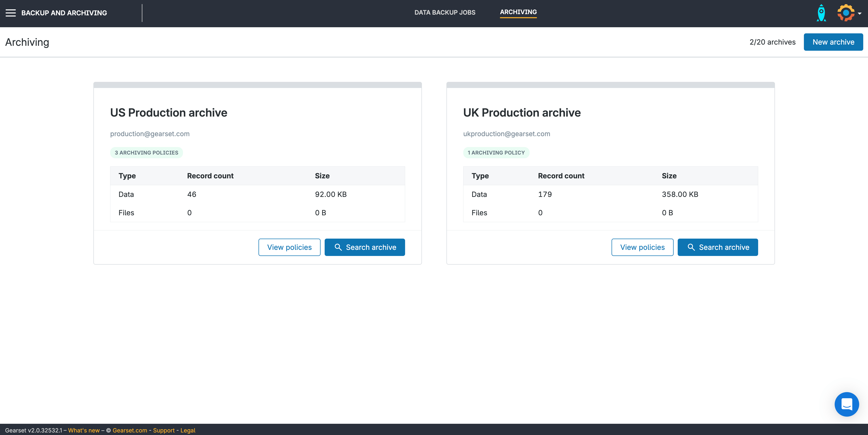Open the Support footer link

pyautogui.click(x=164, y=430)
